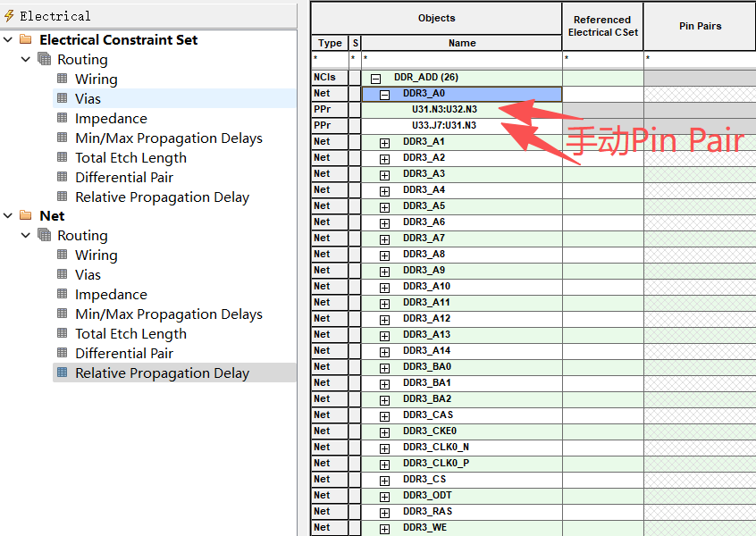Image resolution: width=756 pixels, height=536 pixels.
Task: Expand the DDR3_BA0 net
Action: click(x=384, y=368)
